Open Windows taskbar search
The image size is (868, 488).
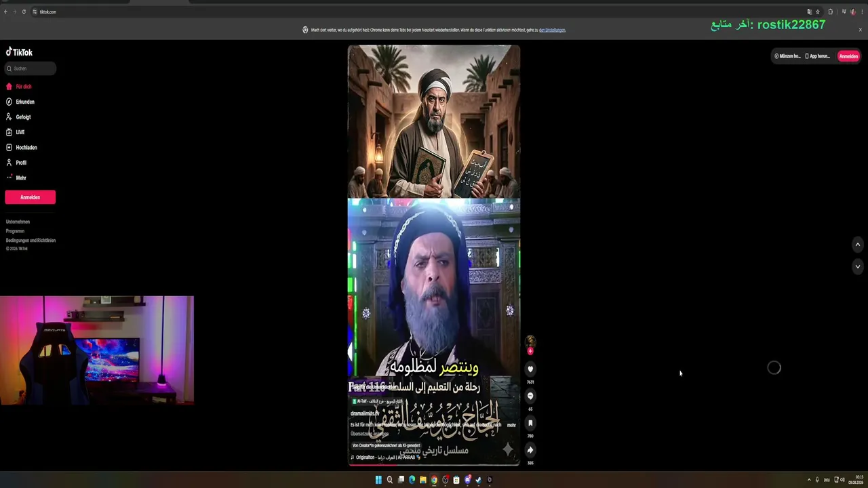click(389, 480)
